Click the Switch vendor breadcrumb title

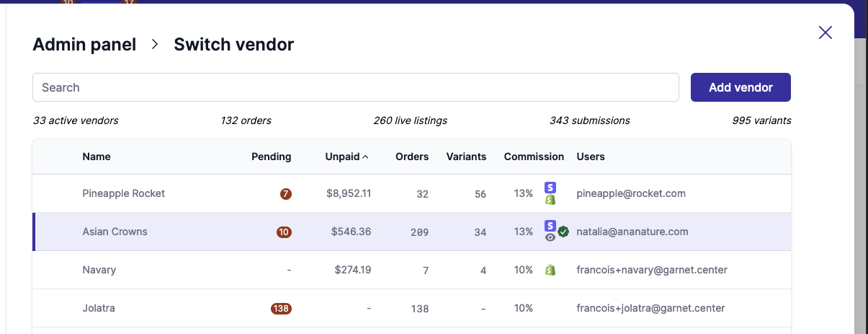pos(234,45)
